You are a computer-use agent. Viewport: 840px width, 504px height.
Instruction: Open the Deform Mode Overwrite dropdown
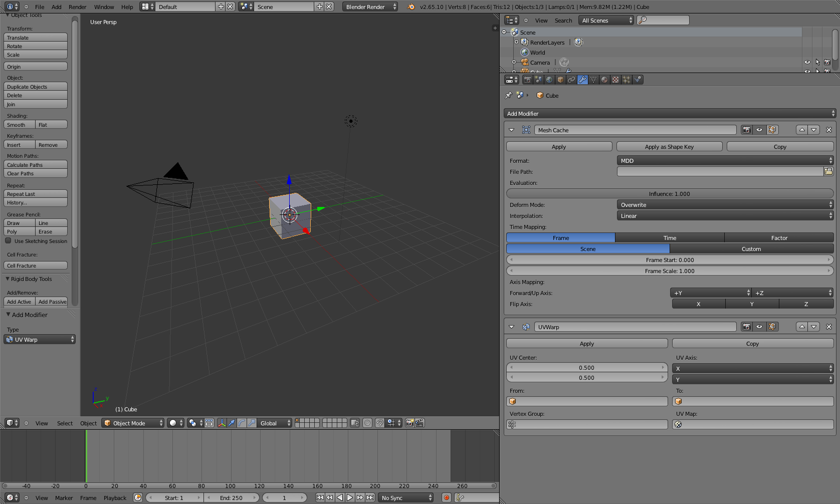click(x=725, y=204)
